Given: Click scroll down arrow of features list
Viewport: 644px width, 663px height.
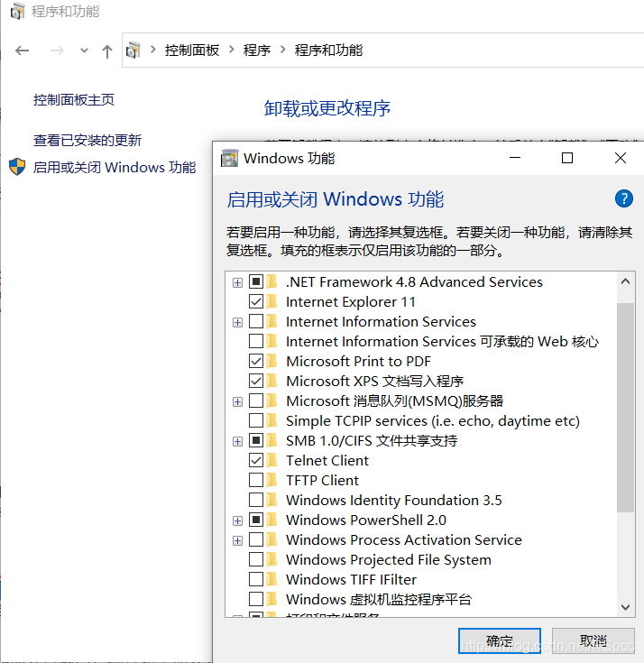Looking at the screenshot, I should [625, 607].
